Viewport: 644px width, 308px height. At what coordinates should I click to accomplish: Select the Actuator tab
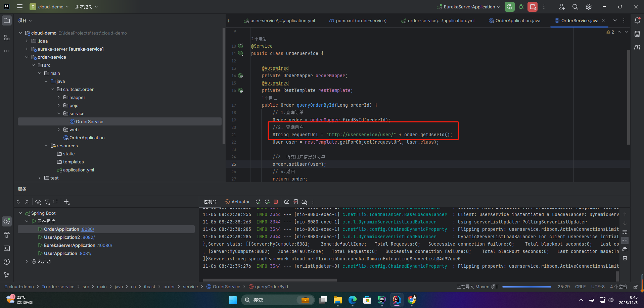click(x=237, y=202)
